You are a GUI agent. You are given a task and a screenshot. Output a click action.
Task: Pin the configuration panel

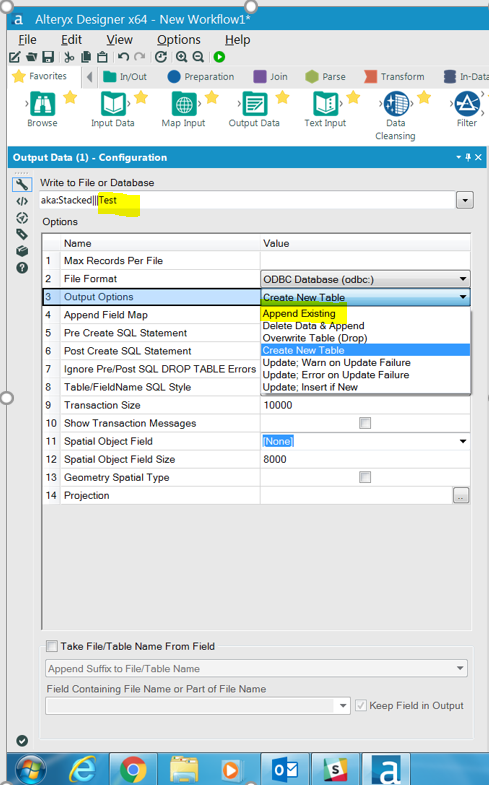468,157
